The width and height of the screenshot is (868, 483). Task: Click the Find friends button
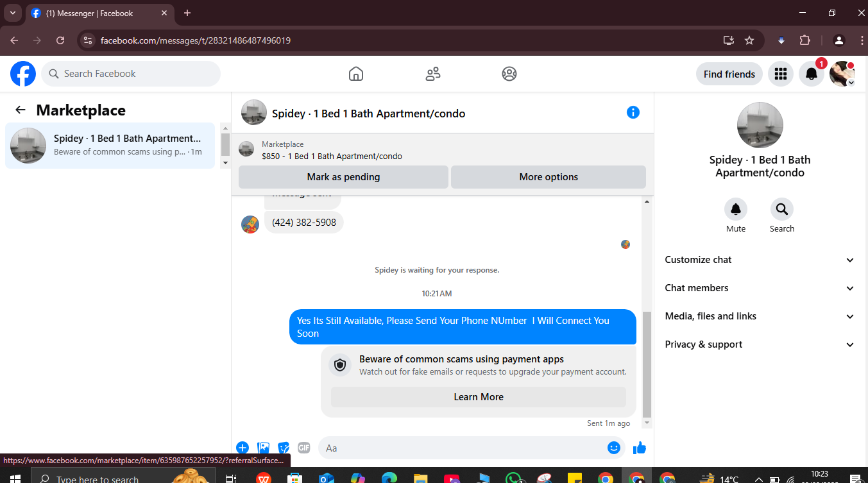click(x=729, y=74)
